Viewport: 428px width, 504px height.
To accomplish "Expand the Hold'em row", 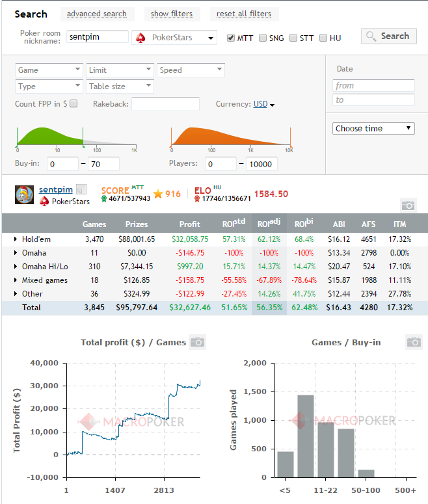I will tap(16, 239).
